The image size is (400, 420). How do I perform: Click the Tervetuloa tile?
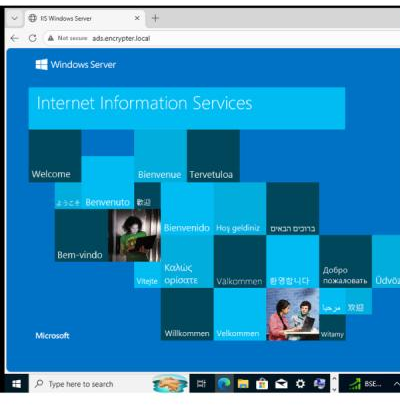[x=213, y=156]
